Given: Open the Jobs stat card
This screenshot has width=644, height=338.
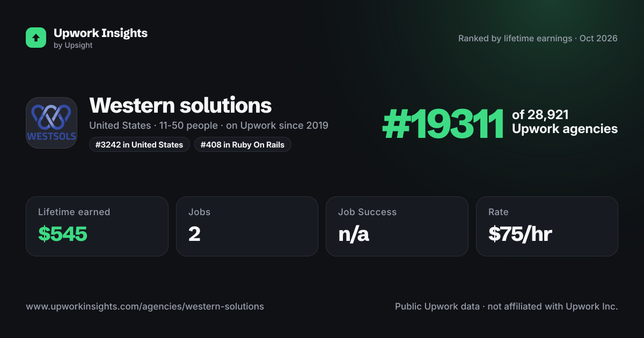Looking at the screenshot, I should tap(247, 226).
